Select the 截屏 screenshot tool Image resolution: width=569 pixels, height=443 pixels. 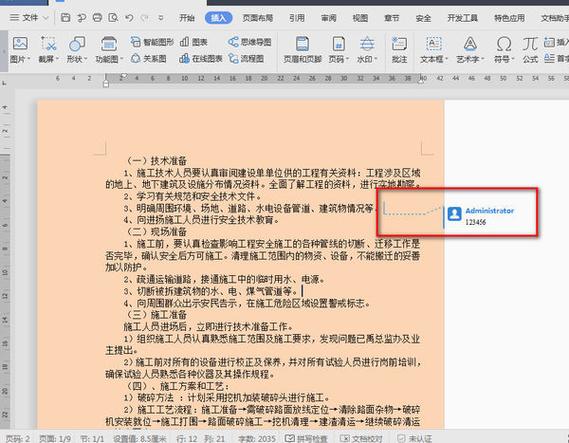(x=48, y=44)
